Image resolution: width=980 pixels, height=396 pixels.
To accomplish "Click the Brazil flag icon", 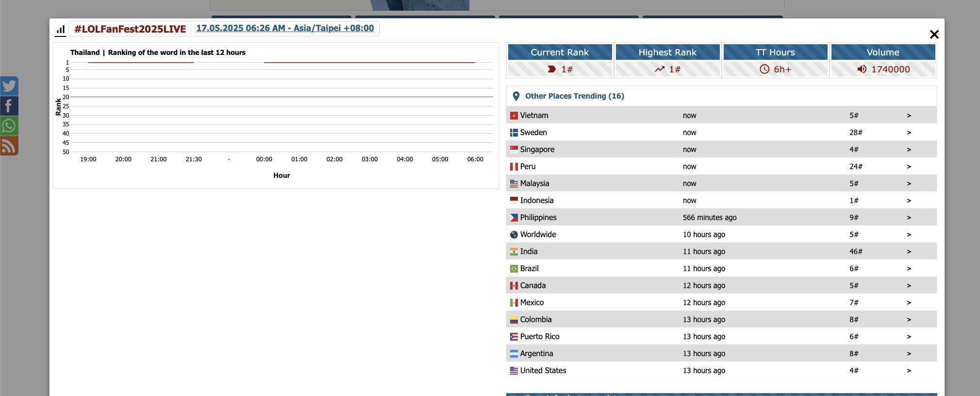I will coord(514,269).
